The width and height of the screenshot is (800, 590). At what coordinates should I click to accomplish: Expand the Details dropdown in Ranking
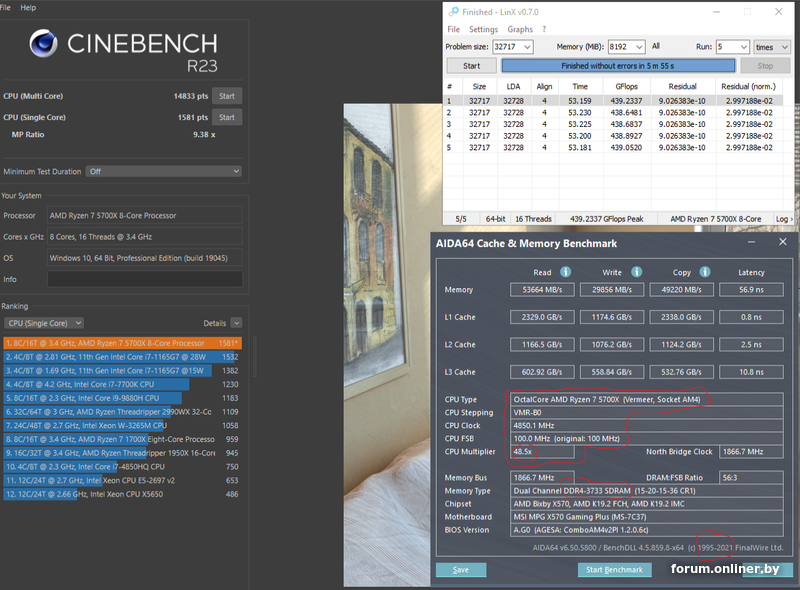(236, 323)
